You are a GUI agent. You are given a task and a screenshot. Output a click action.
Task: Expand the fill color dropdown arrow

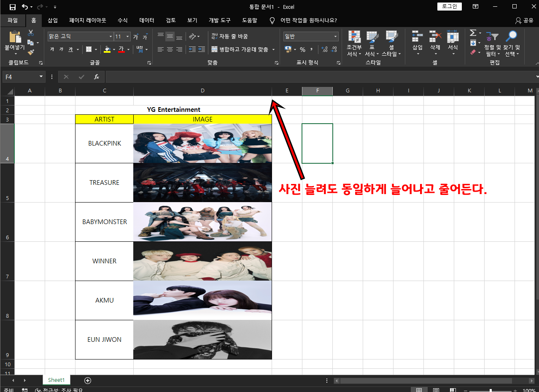point(114,49)
